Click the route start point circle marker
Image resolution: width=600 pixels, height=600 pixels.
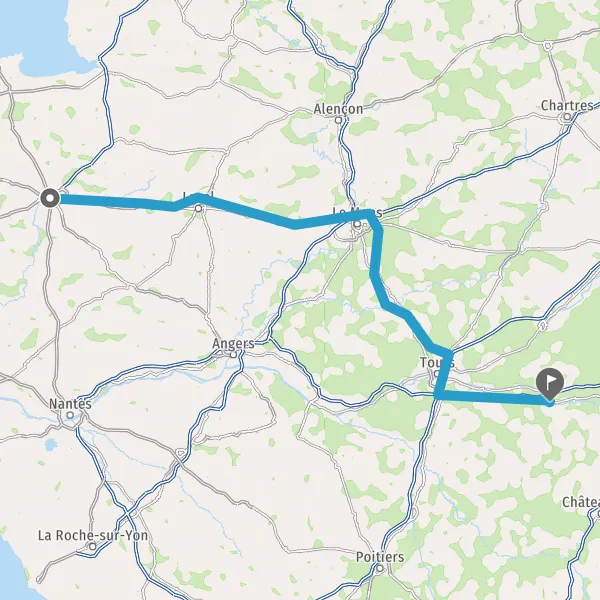pyautogui.click(x=50, y=199)
